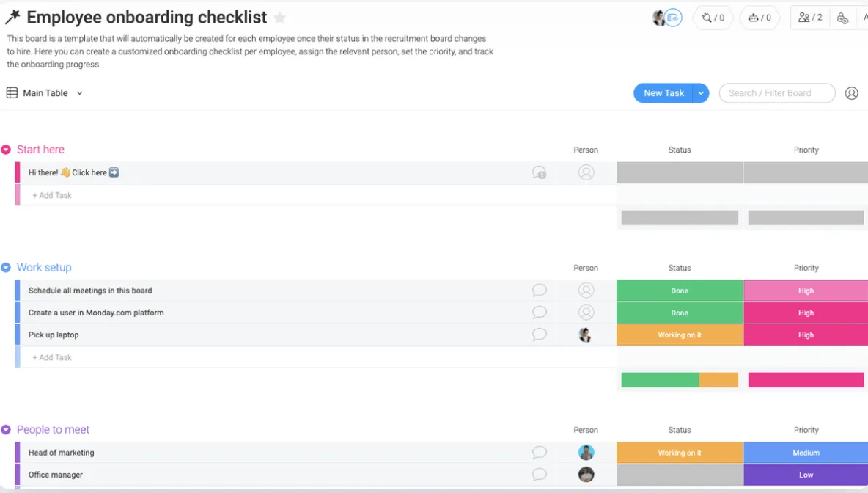Image resolution: width=868 pixels, height=493 pixels.
Task: Open the automations robot icon
Action: 760,18
